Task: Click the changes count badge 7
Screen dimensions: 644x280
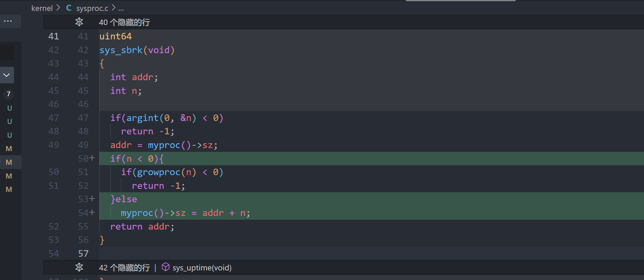Action: pyautogui.click(x=9, y=94)
